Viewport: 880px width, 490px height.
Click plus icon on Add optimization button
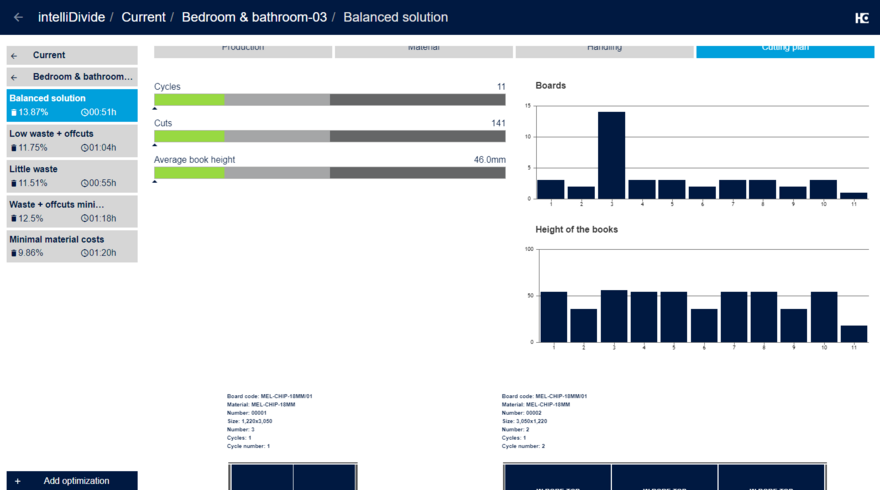click(x=17, y=481)
